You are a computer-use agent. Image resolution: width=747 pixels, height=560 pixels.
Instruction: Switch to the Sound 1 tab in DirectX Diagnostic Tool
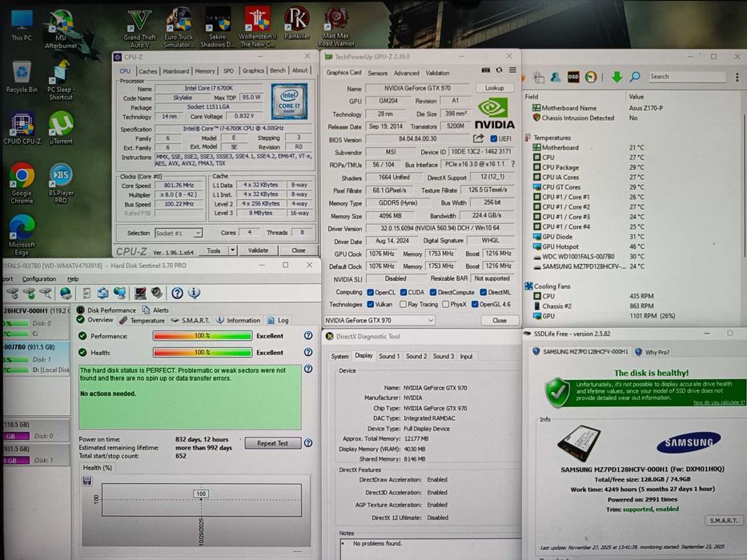click(x=389, y=356)
